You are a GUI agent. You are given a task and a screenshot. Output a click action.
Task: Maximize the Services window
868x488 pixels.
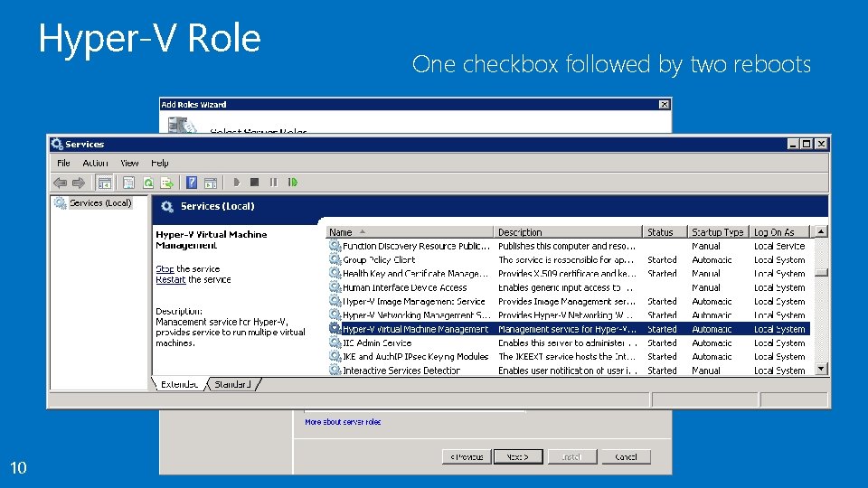click(x=807, y=144)
